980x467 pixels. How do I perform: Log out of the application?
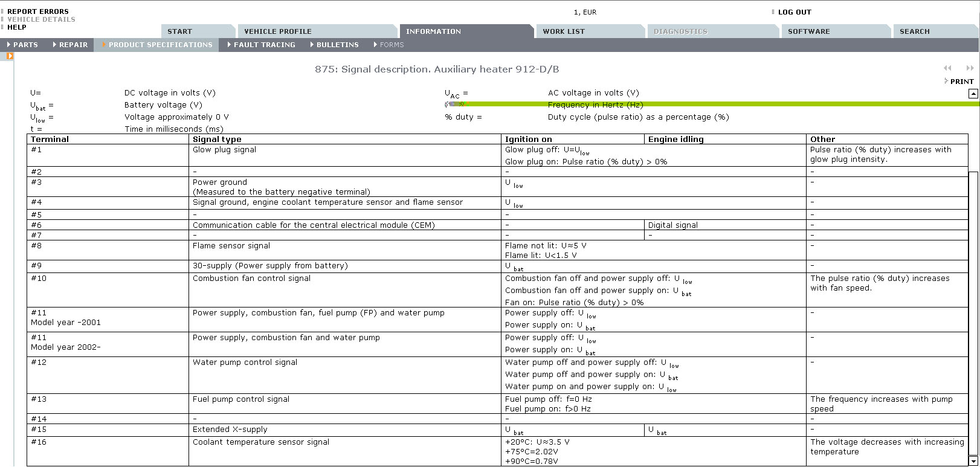(x=794, y=12)
